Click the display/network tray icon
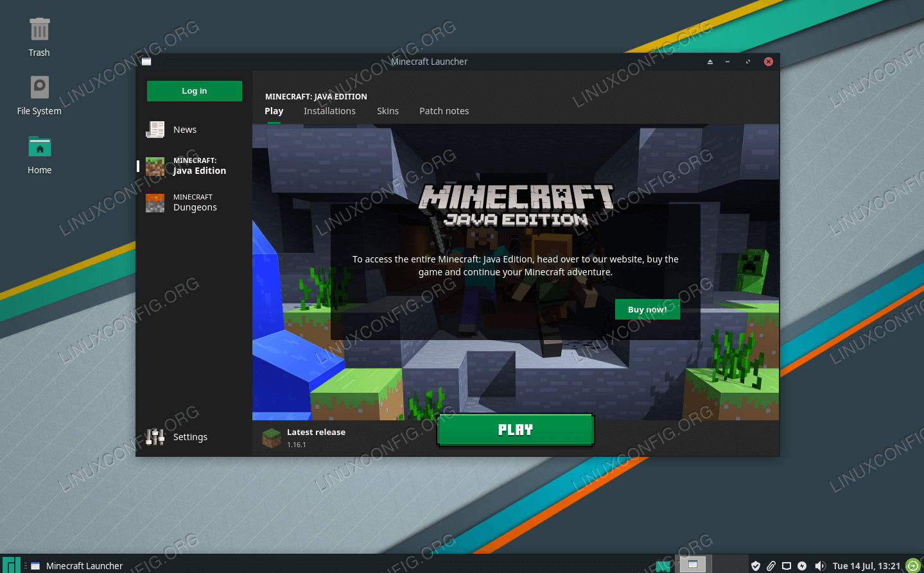924x573 pixels. pyautogui.click(x=787, y=565)
